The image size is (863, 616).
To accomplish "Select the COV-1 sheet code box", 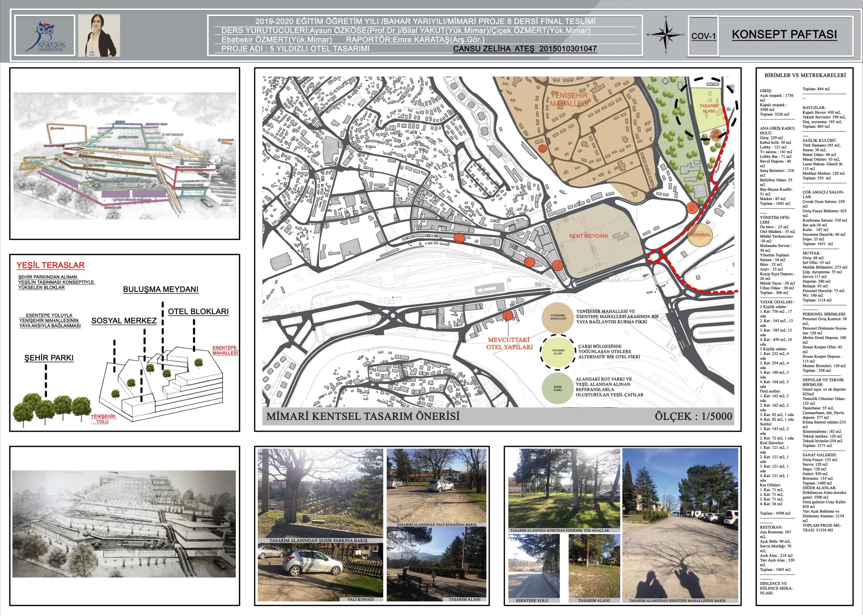I will point(703,36).
